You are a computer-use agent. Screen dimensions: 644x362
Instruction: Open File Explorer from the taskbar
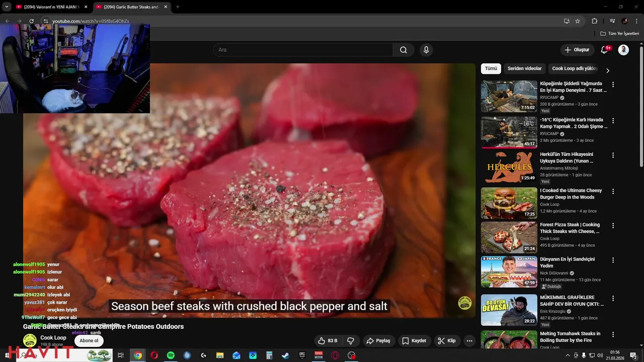coord(220,355)
